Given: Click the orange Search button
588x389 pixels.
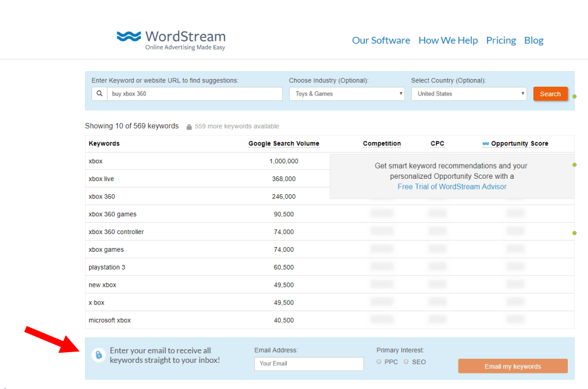Looking at the screenshot, I should click(x=550, y=94).
